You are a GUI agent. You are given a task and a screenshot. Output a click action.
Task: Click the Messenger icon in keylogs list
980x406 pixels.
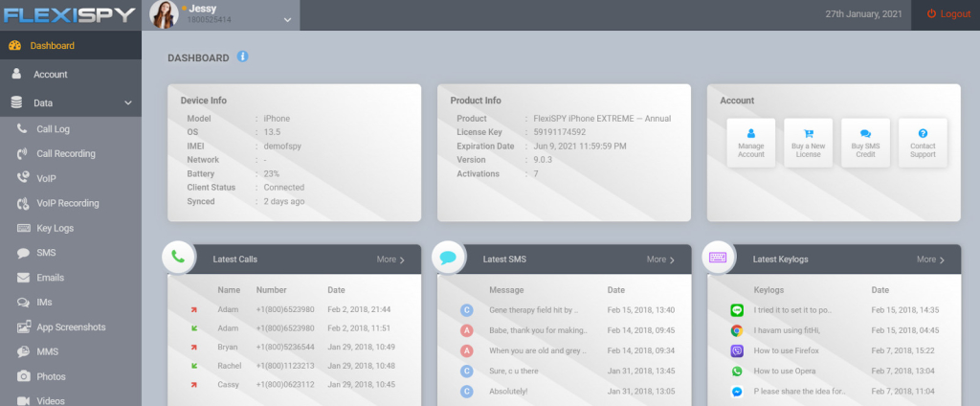(x=737, y=392)
